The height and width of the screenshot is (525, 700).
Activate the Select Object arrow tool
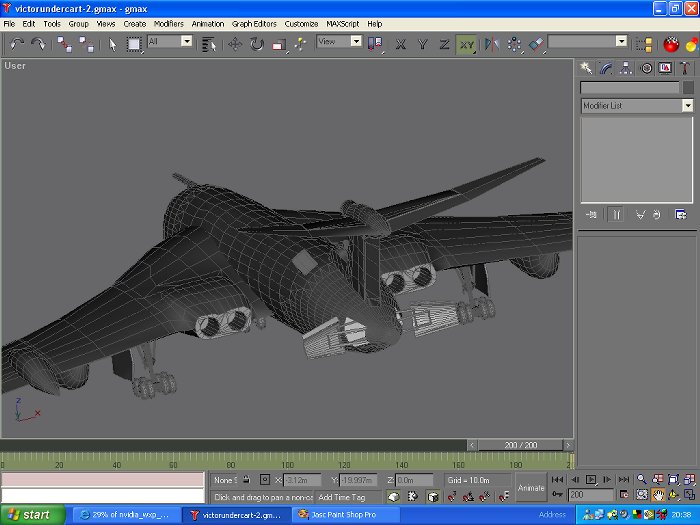tap(112, 44)
